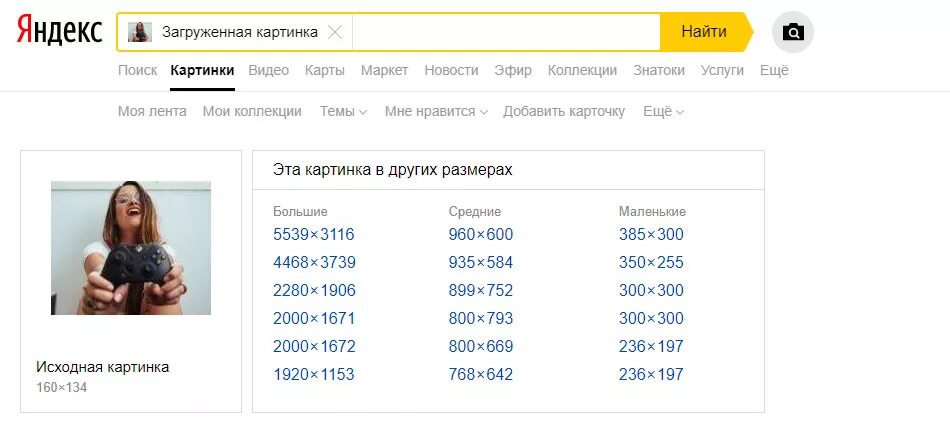Click the Средние column heading
The width and height of the screenshot is (950, 446).
pyautogui.click(x=475, y=211)
